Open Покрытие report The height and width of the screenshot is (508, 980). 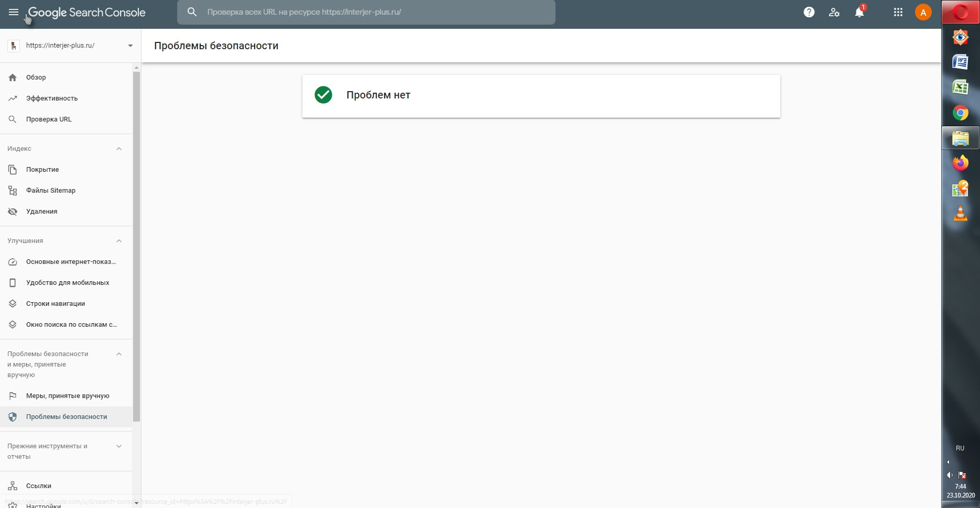tap(66, 169)
